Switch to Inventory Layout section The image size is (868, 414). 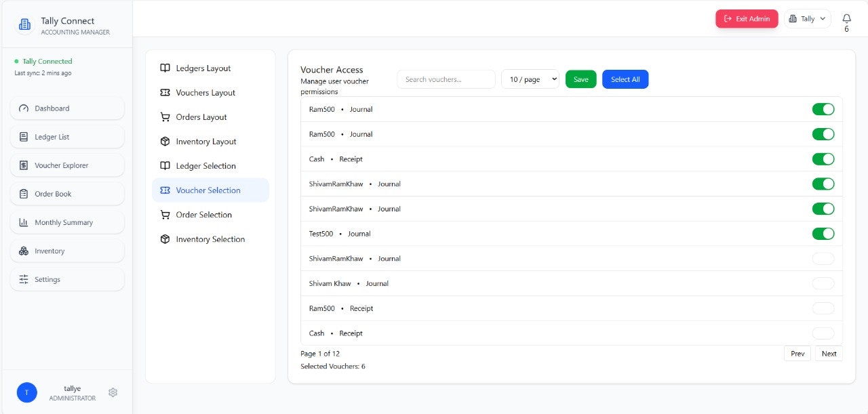210,142
